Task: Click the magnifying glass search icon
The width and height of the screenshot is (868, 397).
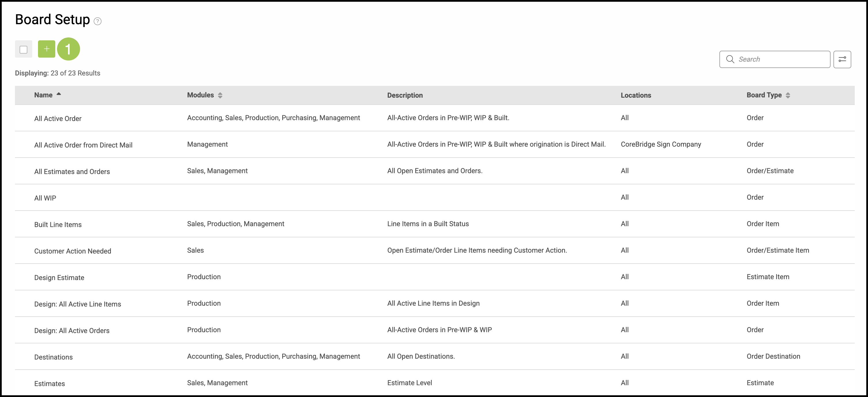Action: (x=730, y=59)
